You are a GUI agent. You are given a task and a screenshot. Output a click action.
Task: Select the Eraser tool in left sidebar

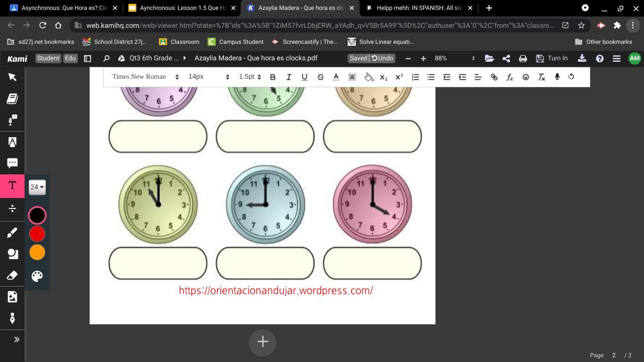12,275
